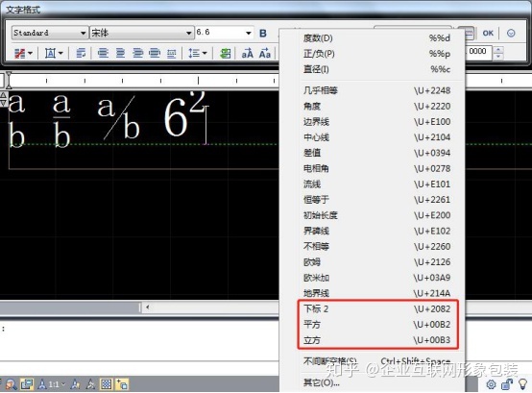This screenshot has height=393, width=532.
Task: Insert the 角度 angle symbol
Action: (376, 107)
